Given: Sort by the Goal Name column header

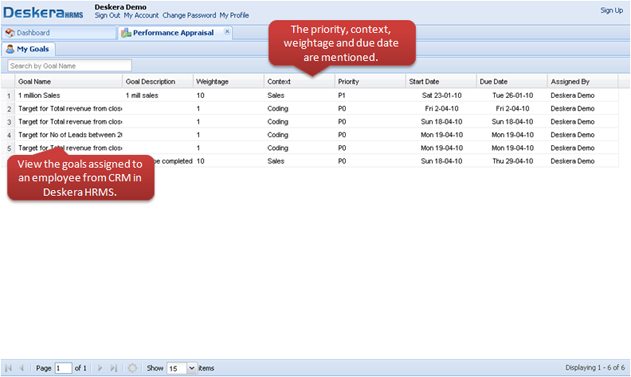Looking at the screenshot, I should 68,81.
